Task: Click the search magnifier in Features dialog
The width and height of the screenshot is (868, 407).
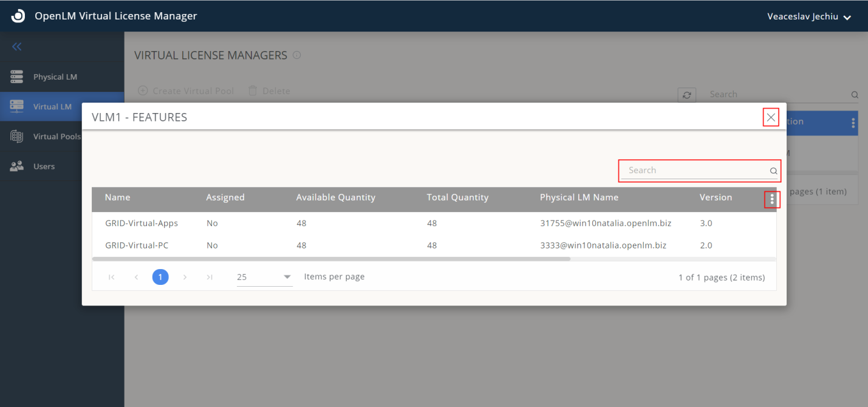Action: coord(773,171)
